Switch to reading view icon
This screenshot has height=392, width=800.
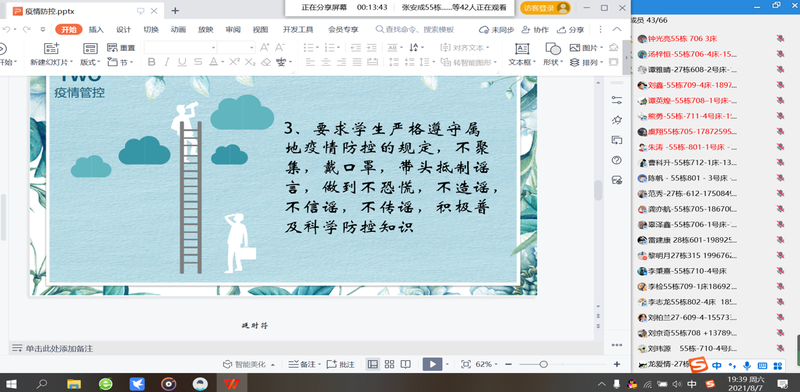point(406,364)
